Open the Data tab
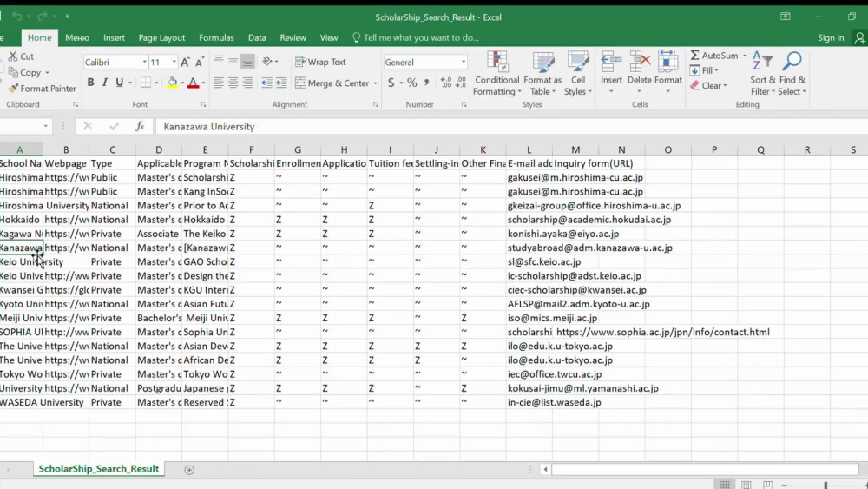 257,37
